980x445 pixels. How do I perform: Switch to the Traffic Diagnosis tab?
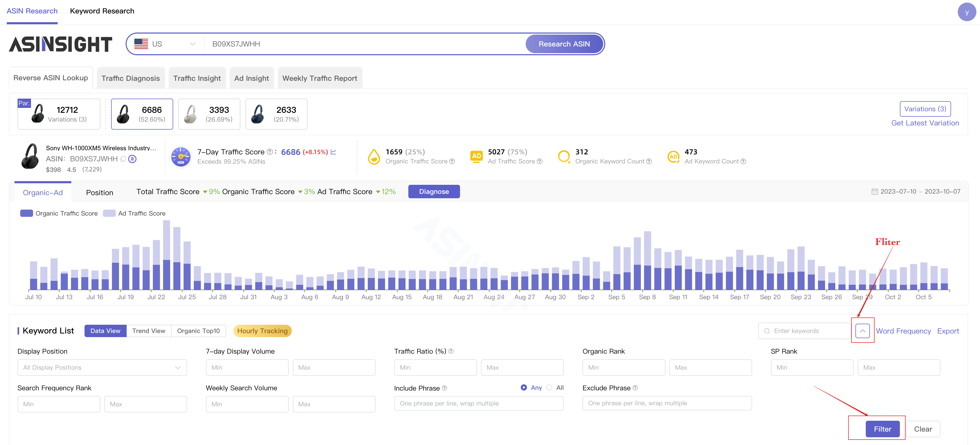pos(131,78)
